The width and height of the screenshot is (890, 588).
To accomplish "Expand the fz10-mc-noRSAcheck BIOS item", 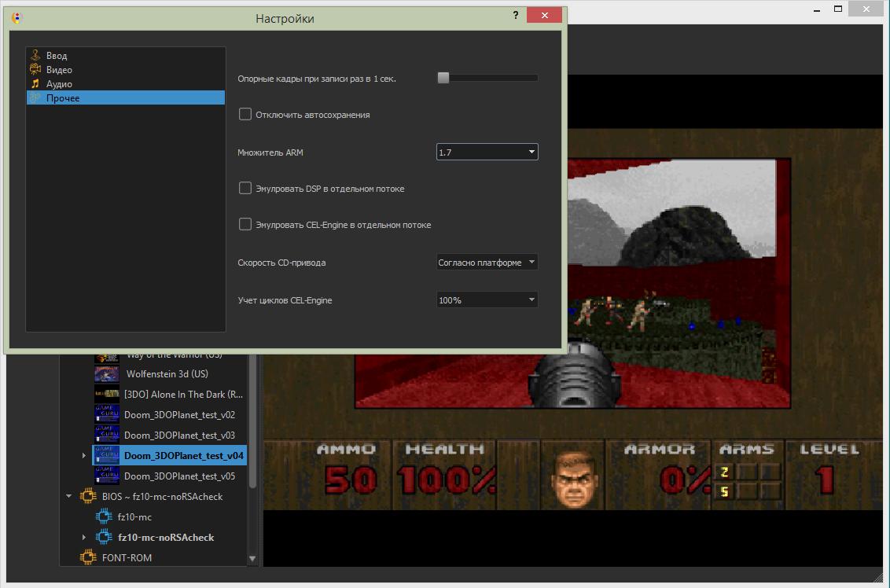I will pyautogui.click(x=84, y=537).
